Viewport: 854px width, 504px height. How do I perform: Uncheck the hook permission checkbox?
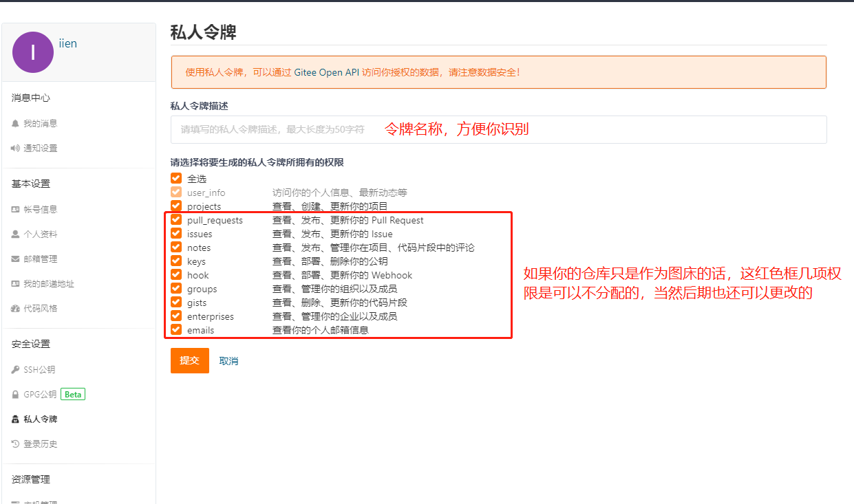coord(176,274)
